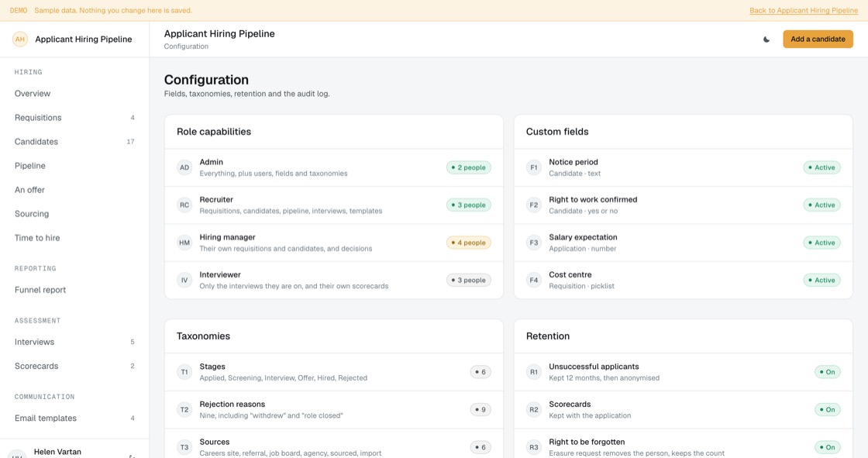Click the AD avatar in the Admin row
The image size is (868, 458).
point(184,167)
